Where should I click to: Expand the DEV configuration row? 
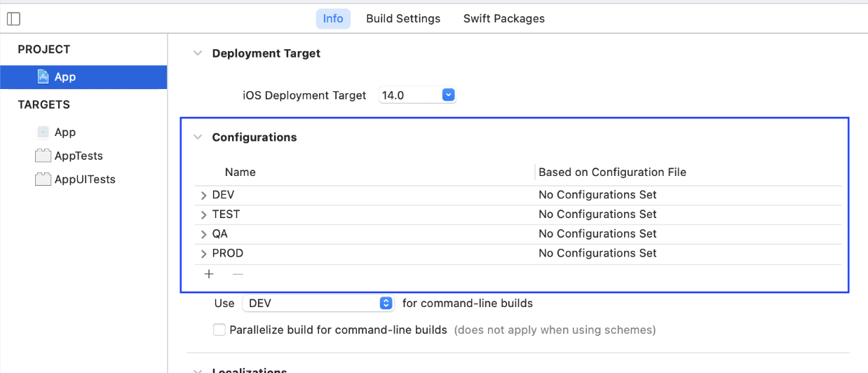(x=204, y=195)
